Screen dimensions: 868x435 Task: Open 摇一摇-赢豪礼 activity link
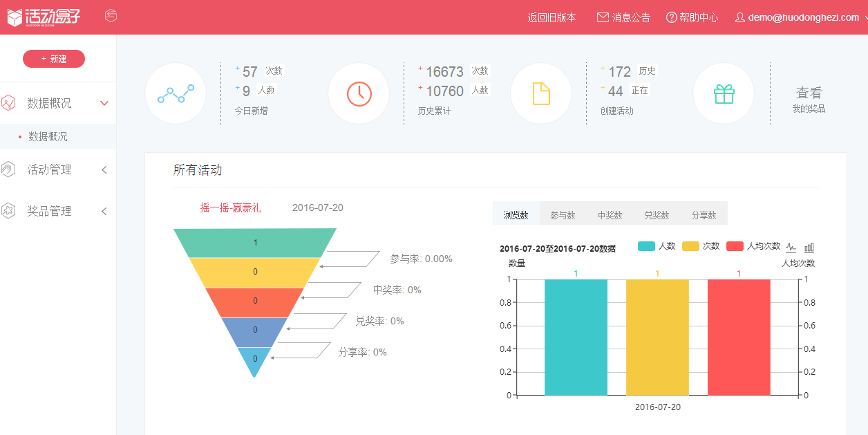(231, 207)
